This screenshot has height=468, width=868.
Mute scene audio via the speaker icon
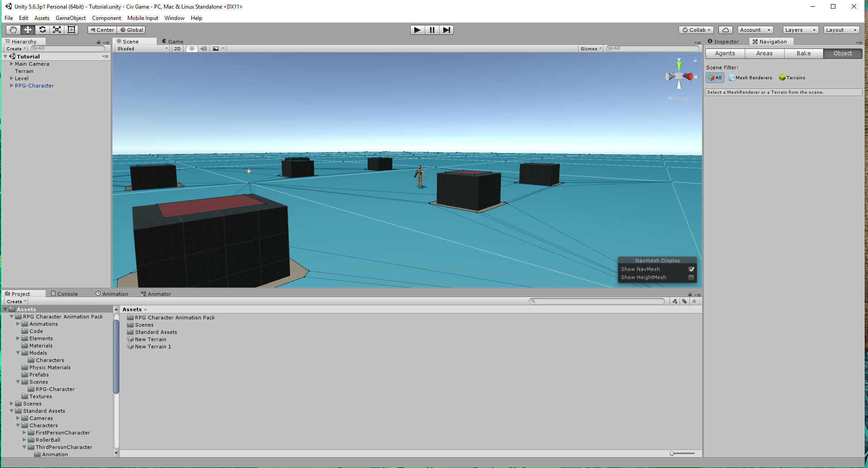(x=204, y=48)
